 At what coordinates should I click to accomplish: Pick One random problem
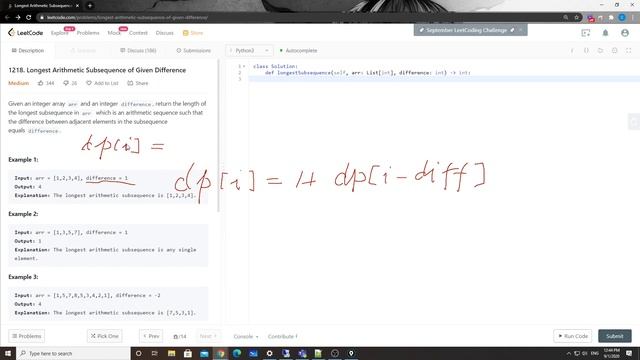tap(104, 336)
